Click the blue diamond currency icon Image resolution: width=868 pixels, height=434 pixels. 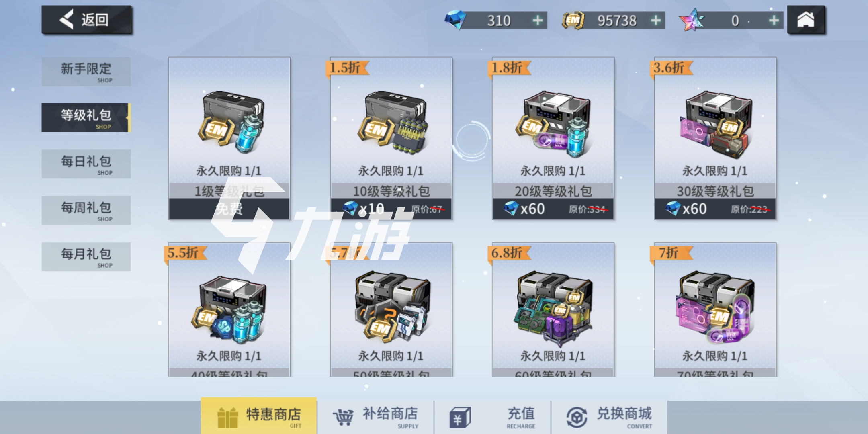455,20
